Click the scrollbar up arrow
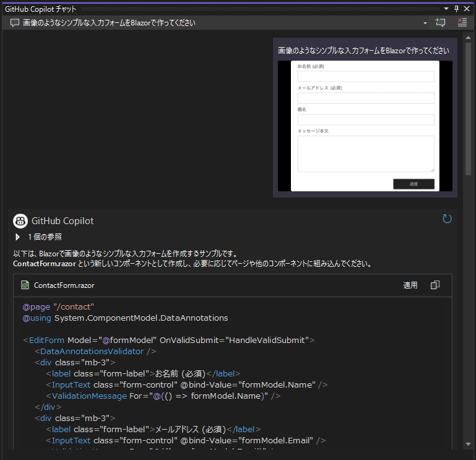This screenshot has width=476, height=460. (468, 38)
